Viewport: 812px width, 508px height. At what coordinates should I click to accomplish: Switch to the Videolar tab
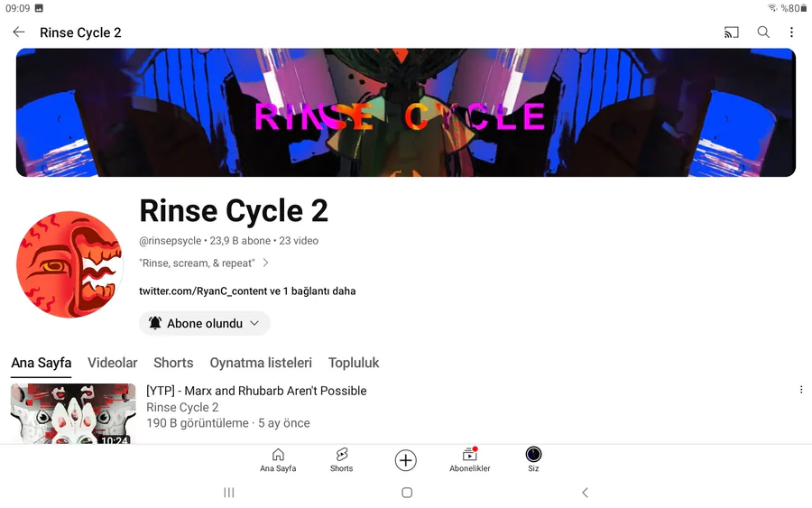pyautogui.click(x=113, y=363)
